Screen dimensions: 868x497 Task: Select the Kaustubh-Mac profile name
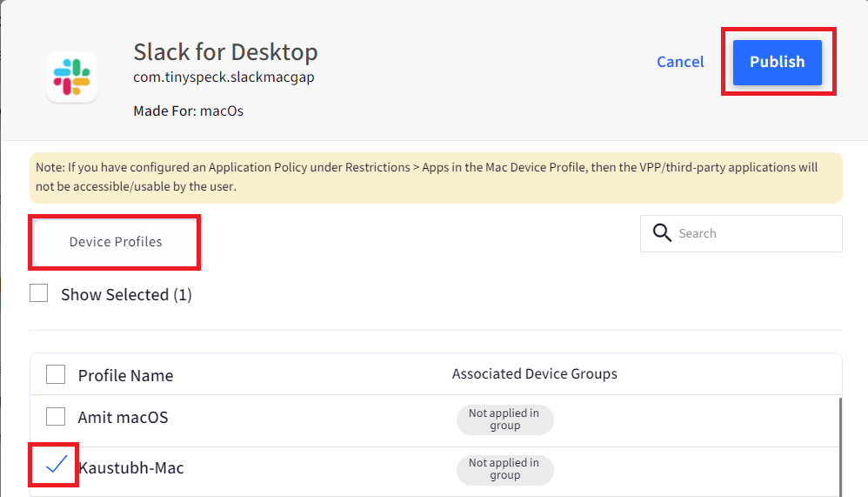point(131,468)
